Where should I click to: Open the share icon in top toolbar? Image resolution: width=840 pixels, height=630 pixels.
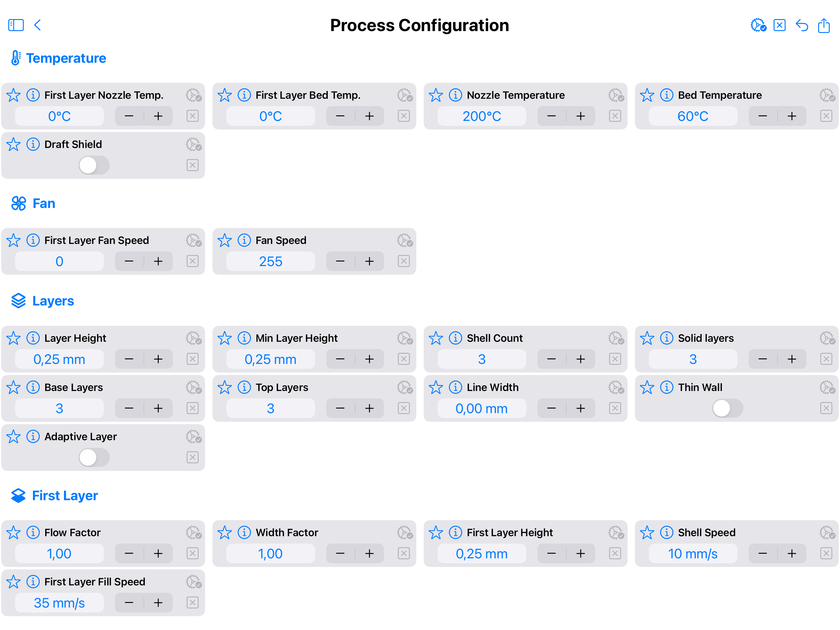click(824, 26)
